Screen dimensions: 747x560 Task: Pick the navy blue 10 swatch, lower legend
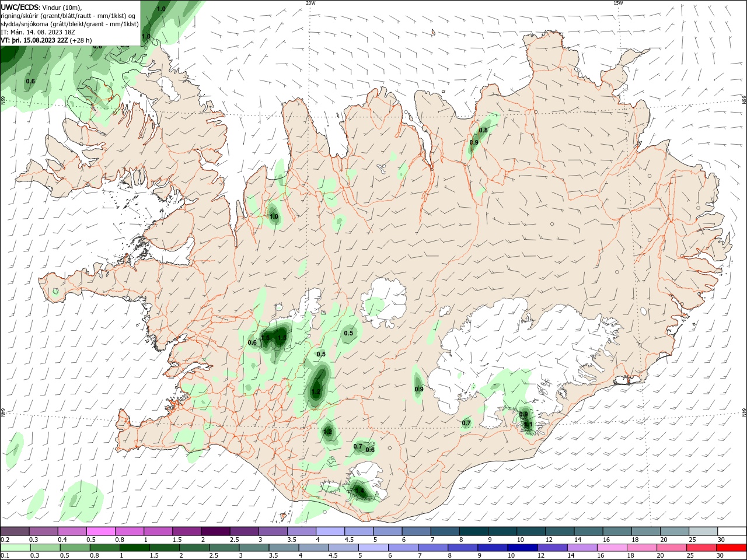522,548
